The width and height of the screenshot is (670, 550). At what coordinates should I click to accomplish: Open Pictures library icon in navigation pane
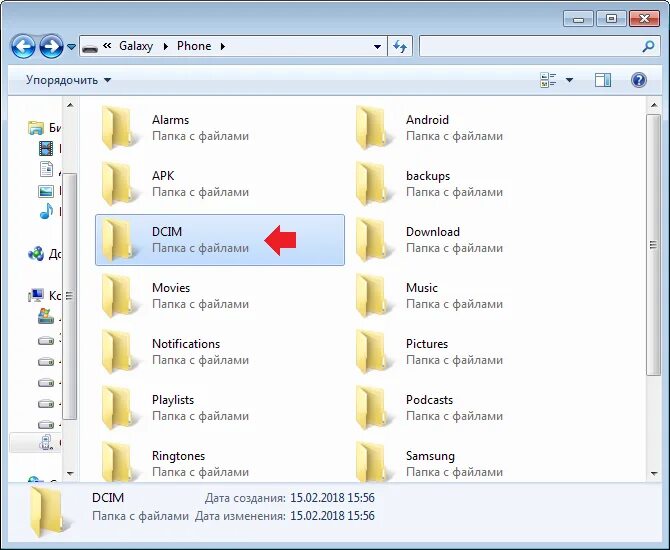[46, 191]
